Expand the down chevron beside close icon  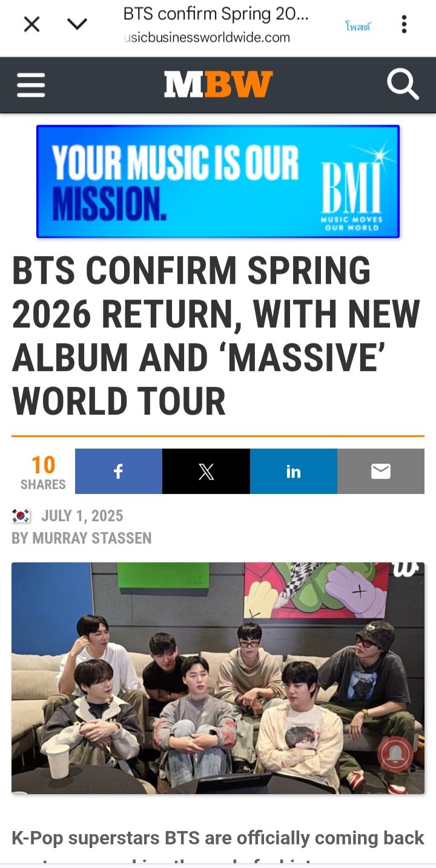pos(77,25)
